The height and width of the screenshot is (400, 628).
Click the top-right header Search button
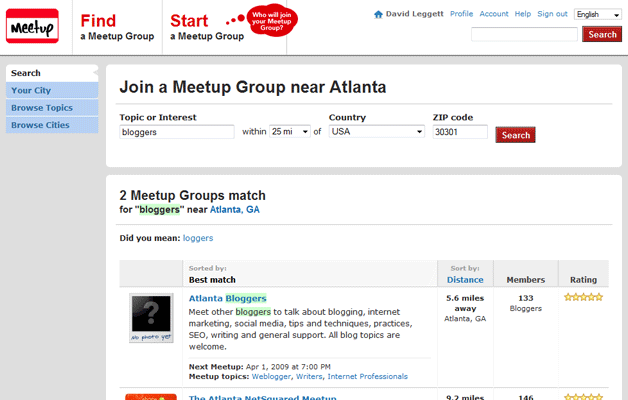point(602,34)
